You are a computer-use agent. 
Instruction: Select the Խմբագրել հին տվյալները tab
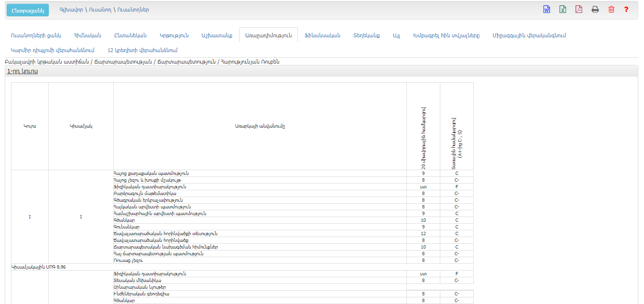click(446, 35)
